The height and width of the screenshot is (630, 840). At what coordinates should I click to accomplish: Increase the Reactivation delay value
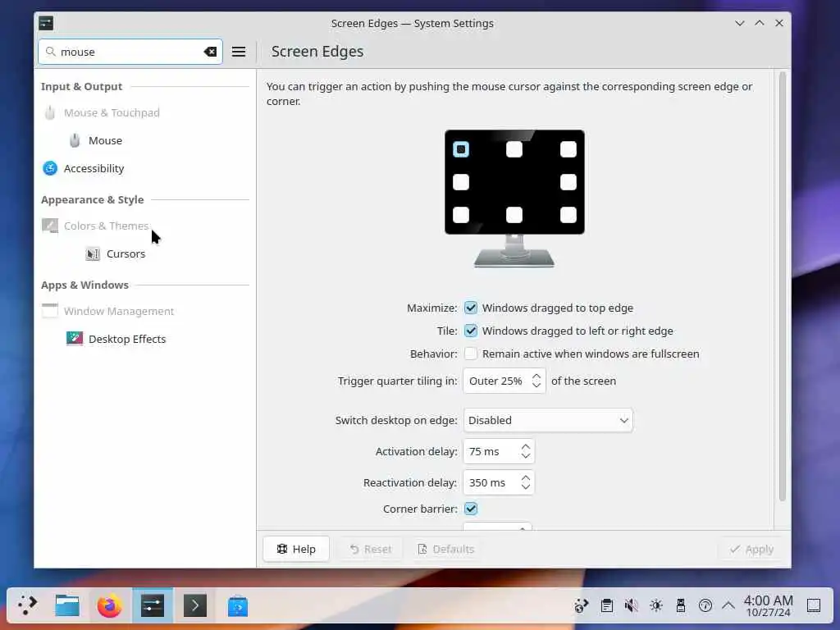pos(526,478)
